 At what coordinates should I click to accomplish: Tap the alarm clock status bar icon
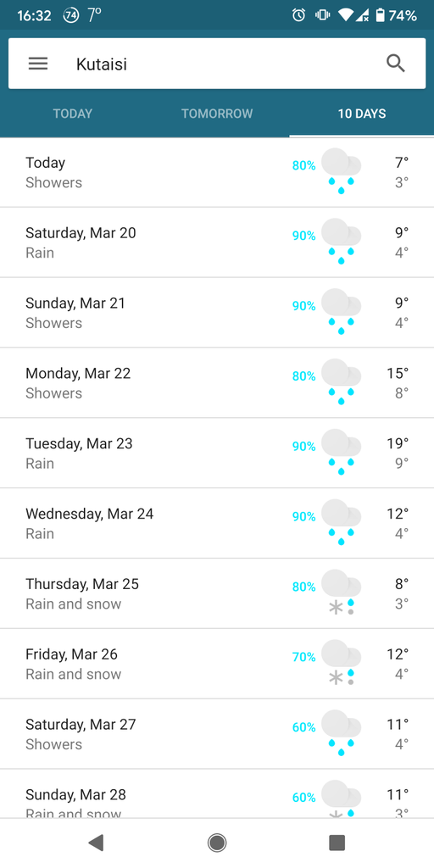[298, 15]
